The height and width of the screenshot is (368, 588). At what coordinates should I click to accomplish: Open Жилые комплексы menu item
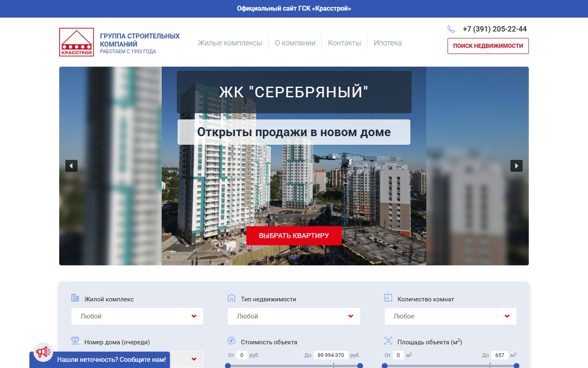point(230,43)
